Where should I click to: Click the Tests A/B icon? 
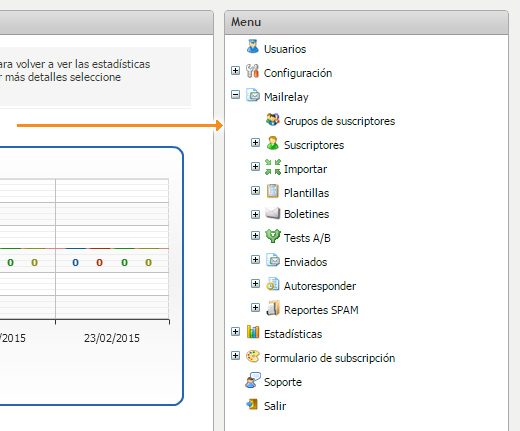pos(273,236)
